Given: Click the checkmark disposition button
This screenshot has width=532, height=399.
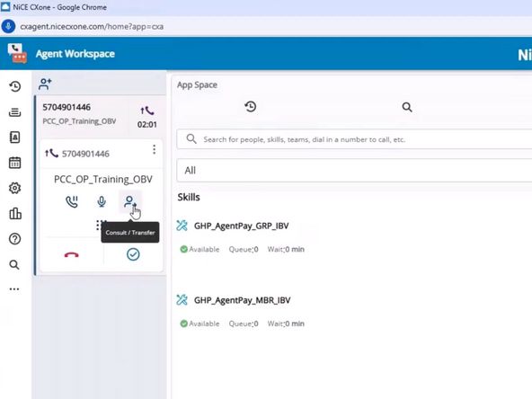Looking at the screenshot, I should (x=133, y=254).
